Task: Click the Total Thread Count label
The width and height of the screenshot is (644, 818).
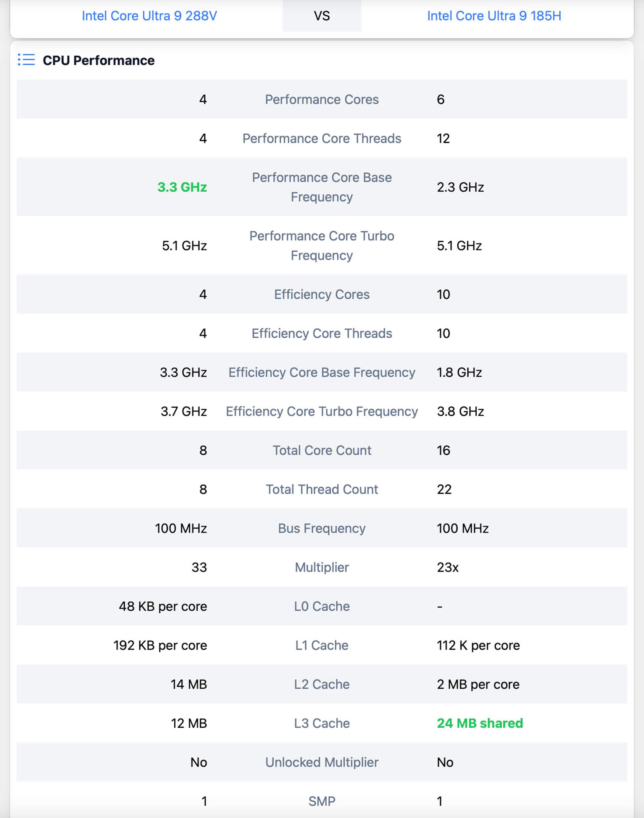Action: pyautogui.click(x=322, y=489)
